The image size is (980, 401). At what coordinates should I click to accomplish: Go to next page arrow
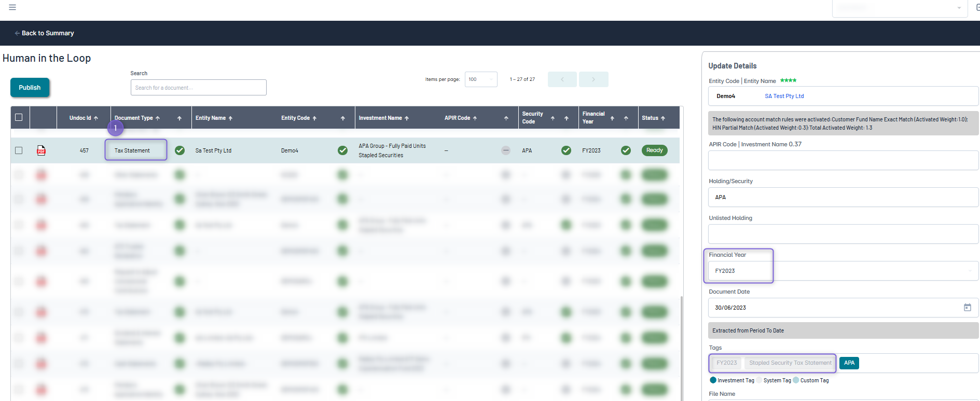[593, 79]
